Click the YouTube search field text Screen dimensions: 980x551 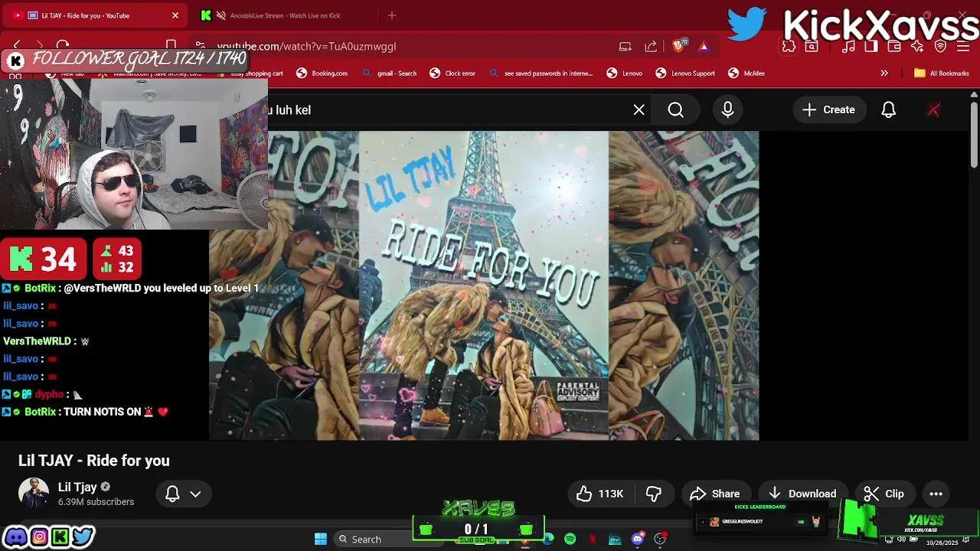click(x=289, y=110)
